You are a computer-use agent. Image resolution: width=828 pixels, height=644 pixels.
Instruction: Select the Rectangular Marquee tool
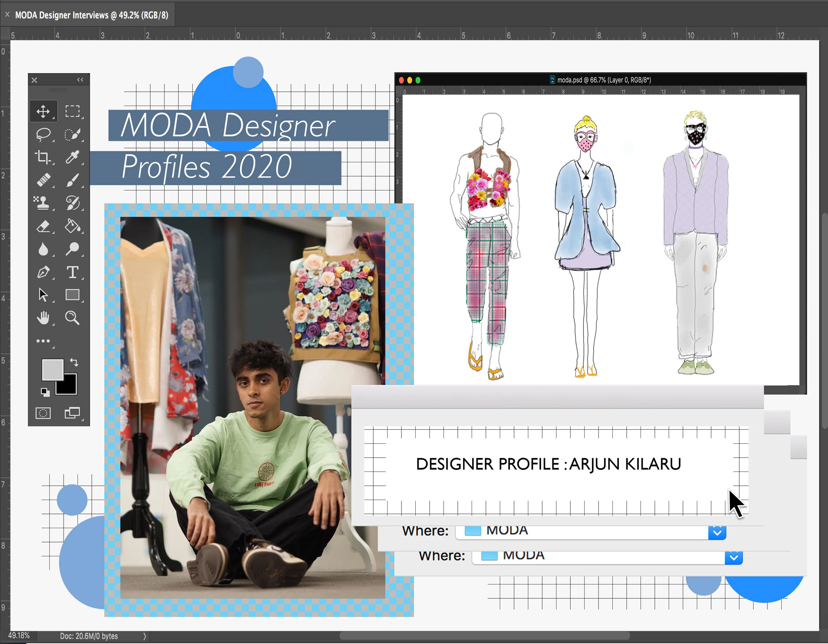click(x=72, y=111)
